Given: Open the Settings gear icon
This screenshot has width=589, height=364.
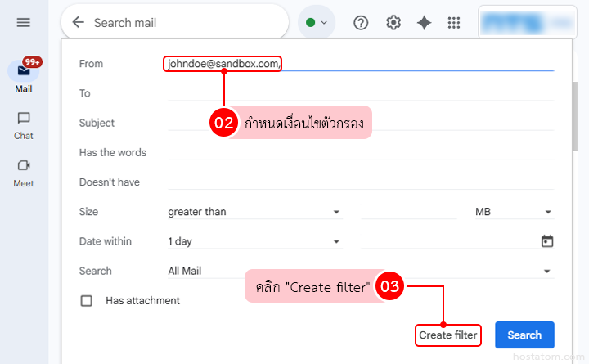Looking at the screenshot, I should (x=393, y=23).
